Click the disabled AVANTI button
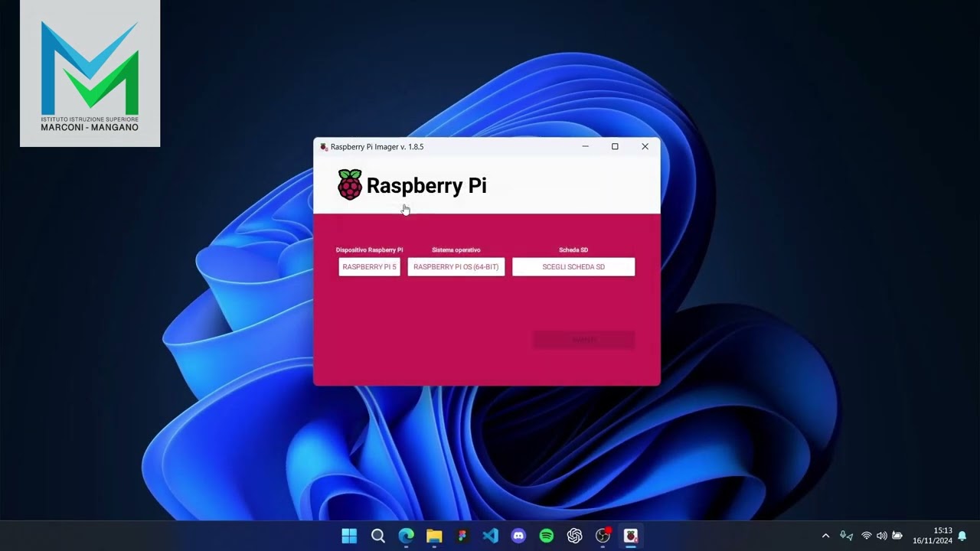The height and width of the screenshot is (551, 980). (583, 340)
